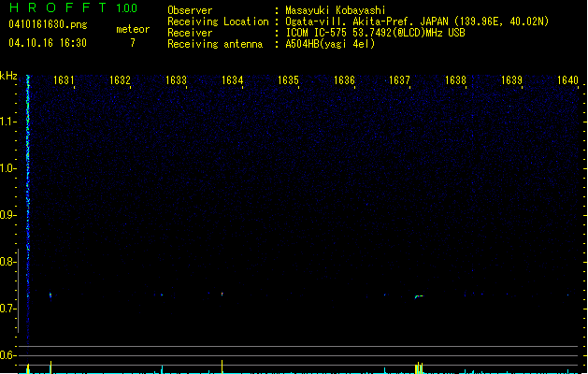This screenshot has width=588, height=374.
Task: Click the meteor echo just before 1634
Action: (x=222, y=295)
